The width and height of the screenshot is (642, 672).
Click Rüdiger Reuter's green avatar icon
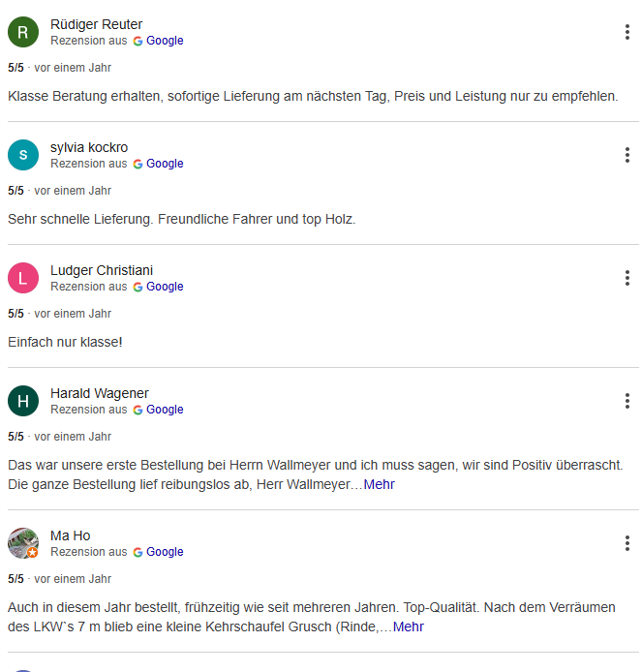(23, 32)
